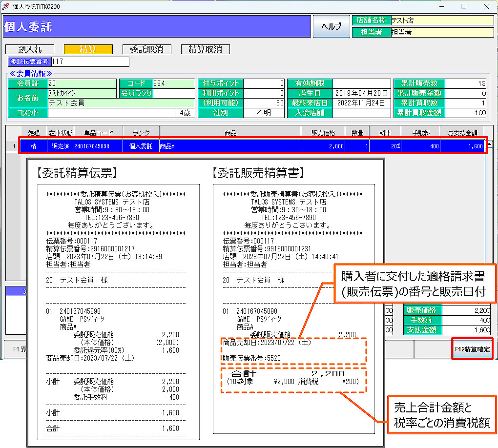
Task: Confirm settlement with F12精算確定 button
Action: [472, 349]
